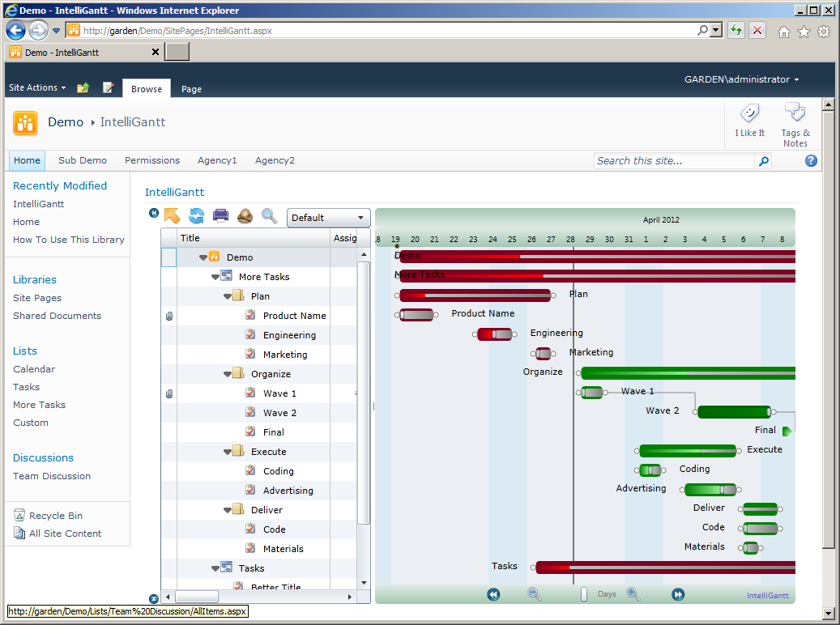This screenshot has width=840, height=625.
Task: Open attachment icon on Wave 1 row
Action: coord(169,393)
